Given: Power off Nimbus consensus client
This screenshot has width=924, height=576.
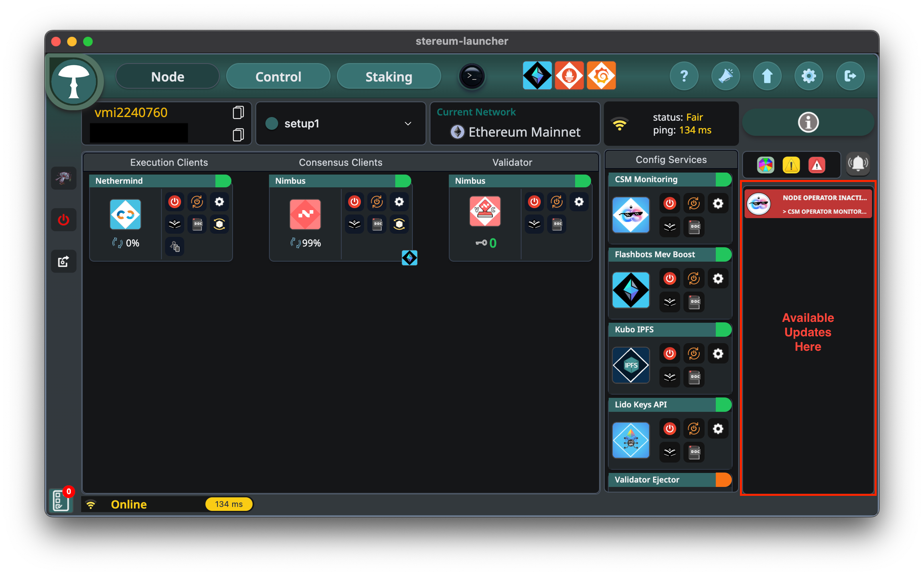Looking at the screenshot, I should (x=355, y=202).
